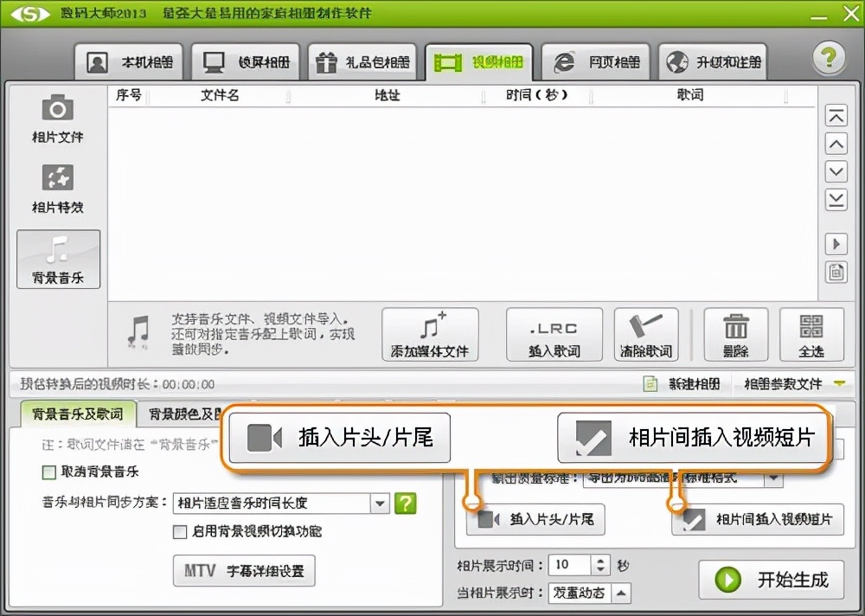
Task: Switch to the 网页相册 tab
Action: click(x=593, y=61)
